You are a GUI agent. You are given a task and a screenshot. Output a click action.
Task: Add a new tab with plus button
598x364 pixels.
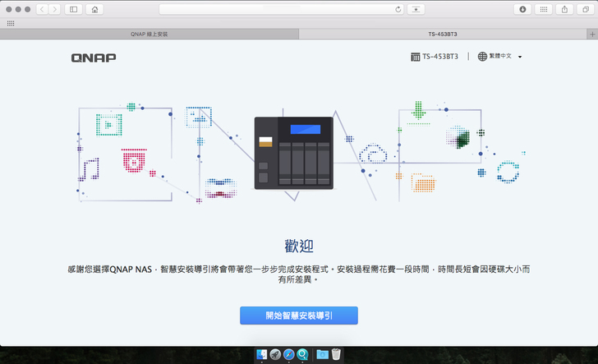[x=592, y=34]
